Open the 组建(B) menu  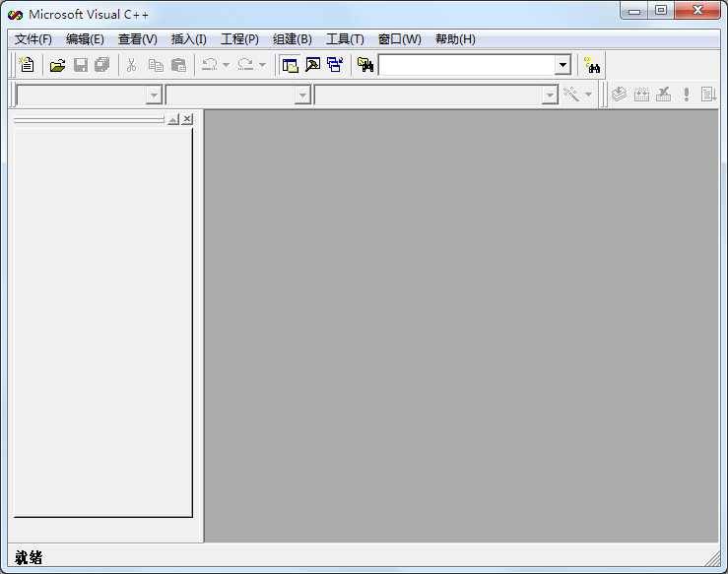(292, 39)
